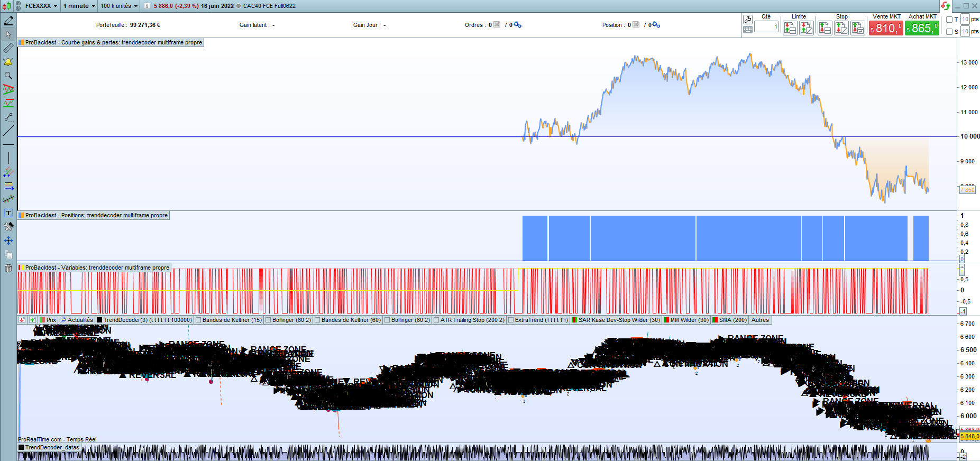Click the first Limite order button
Image resolution: width=980 pixels, height=461 pixels.
coord(790,28)
